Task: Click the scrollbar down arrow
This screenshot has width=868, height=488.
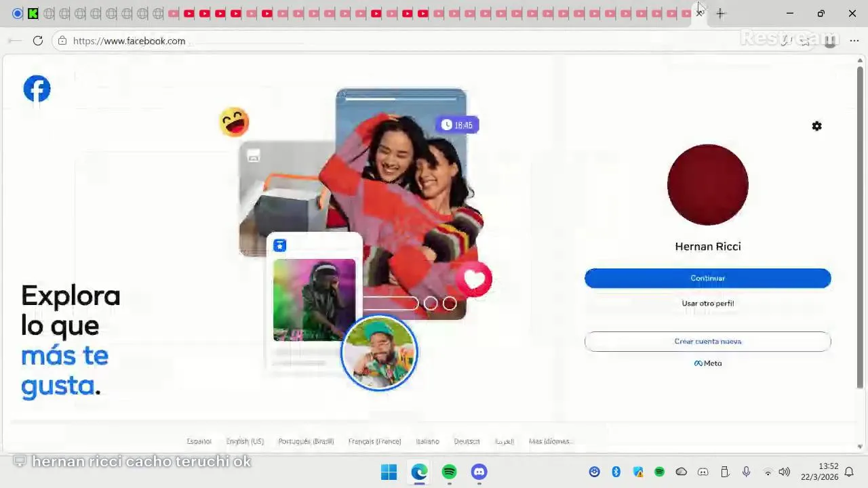Action: tap(860, 447)
